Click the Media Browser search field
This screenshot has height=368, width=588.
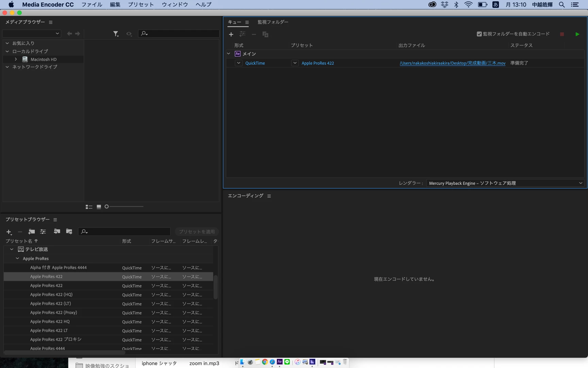coord(179,33)
